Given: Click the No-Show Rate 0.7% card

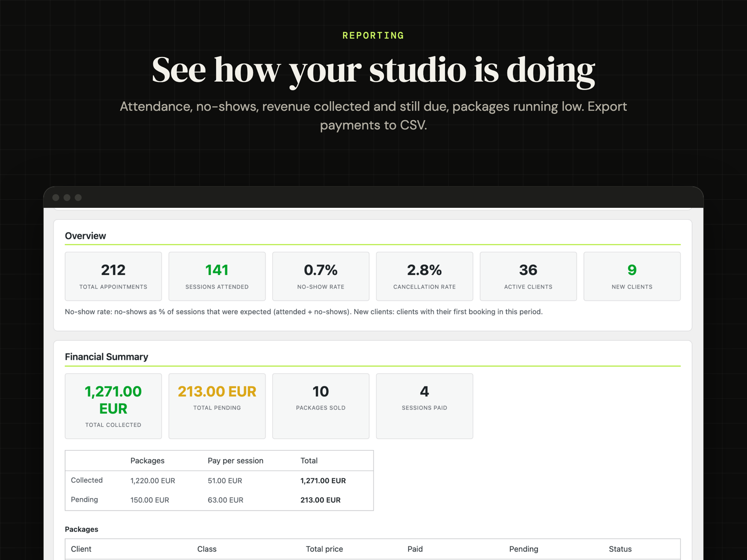Looking at the screenshot, I should (321, 276).
